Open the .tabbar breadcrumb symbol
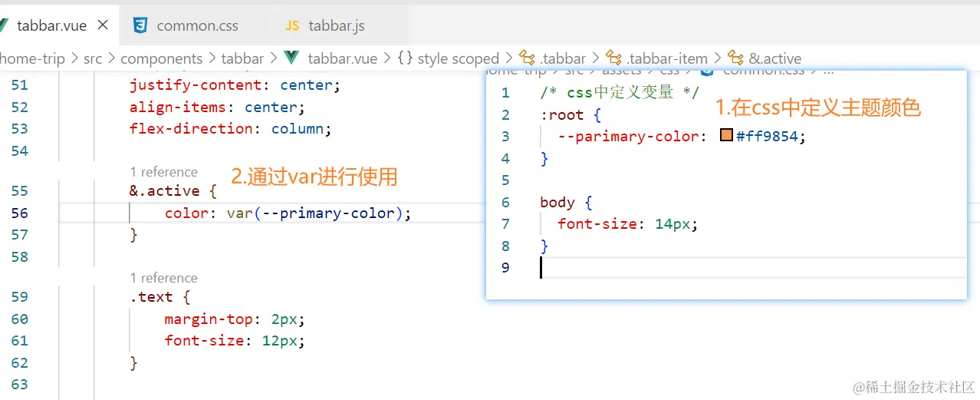980x400 pixels. (563, 58)
